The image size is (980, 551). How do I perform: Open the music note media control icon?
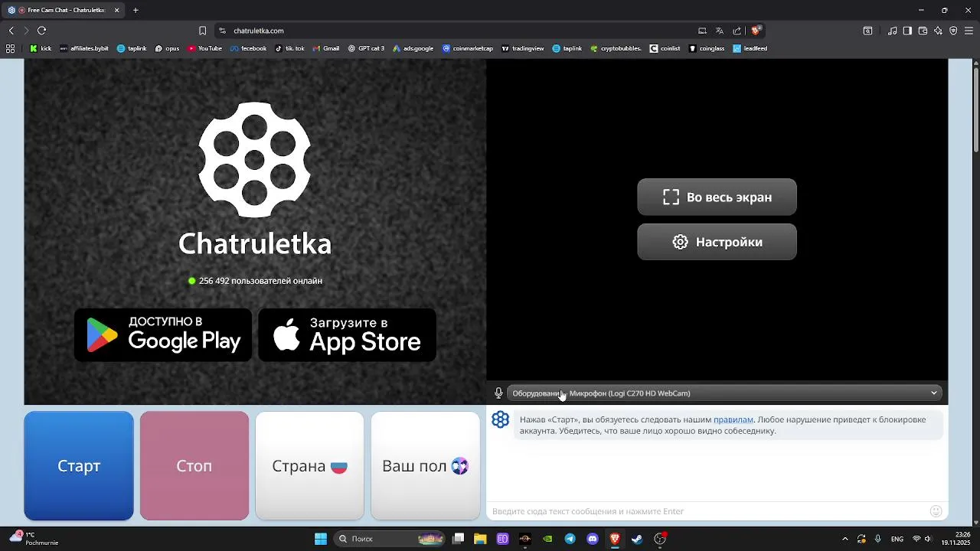(x=892, y=31)
